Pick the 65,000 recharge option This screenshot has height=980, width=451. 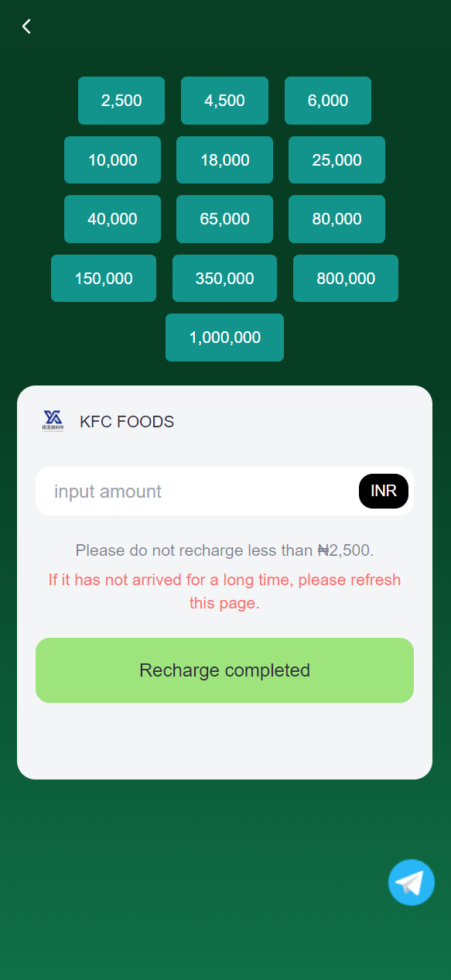224,219
